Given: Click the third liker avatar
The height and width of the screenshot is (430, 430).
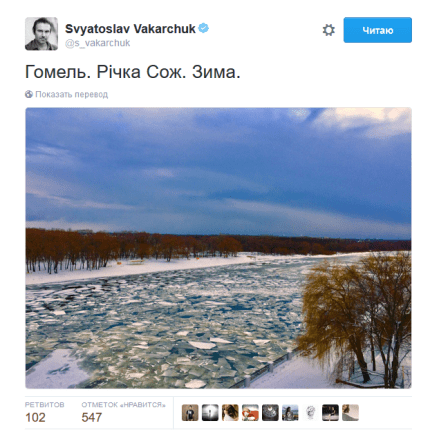Looking at the screenshot, I should (x=230, y=413).
